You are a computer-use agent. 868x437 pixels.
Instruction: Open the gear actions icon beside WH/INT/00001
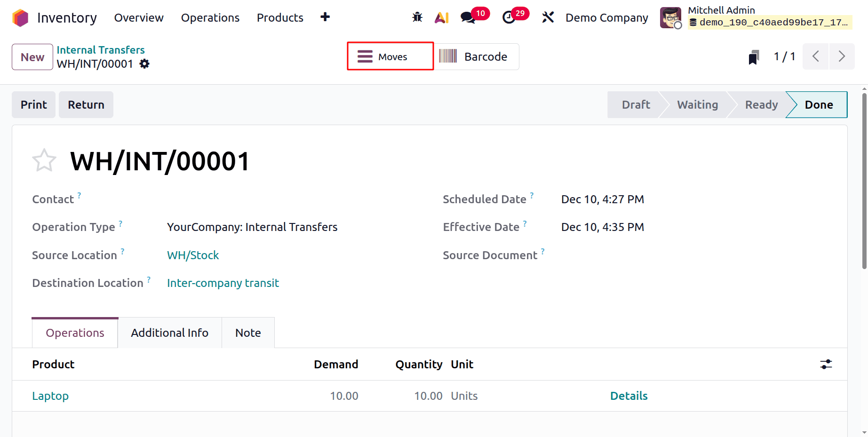(x=144, y=64)
